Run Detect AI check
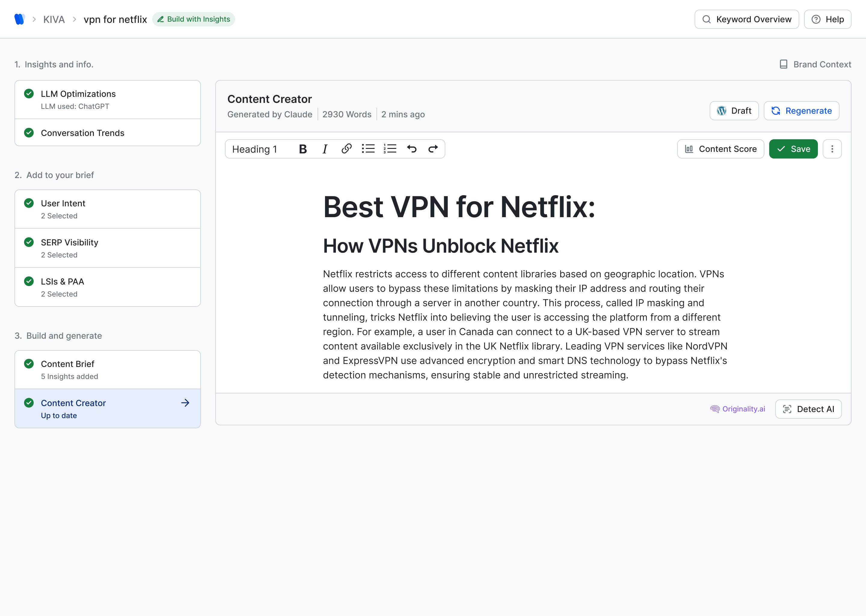The height and width of the screenshot is (616, 866). pos(808,409)
